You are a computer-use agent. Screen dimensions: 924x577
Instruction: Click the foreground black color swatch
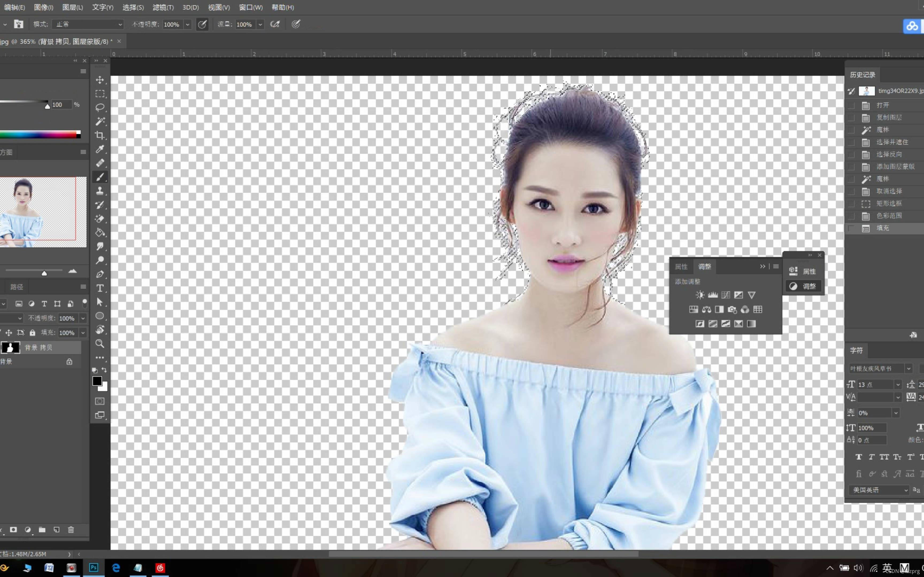click(x=97, y=381)
